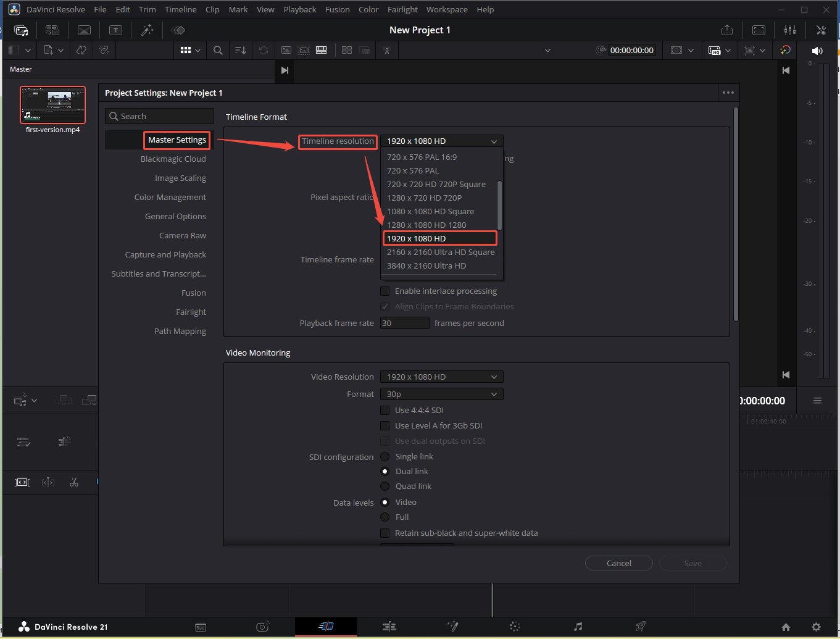Screen dimensions: 840x639
Task: Select the source clip viewer mode icon
Action: pyautogui.click(x=286, y=51)
